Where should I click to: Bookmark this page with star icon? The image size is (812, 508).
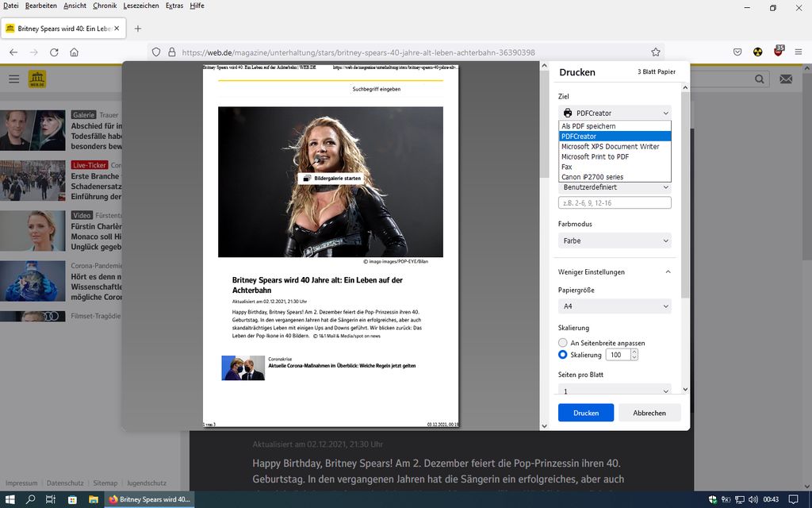coord(656,52)
